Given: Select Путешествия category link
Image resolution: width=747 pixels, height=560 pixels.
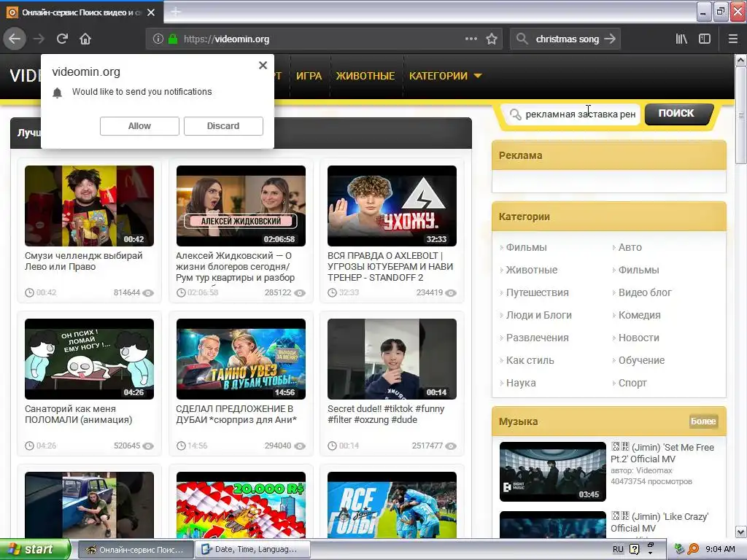Looking at the screenshot, I should tap(537, 292).
